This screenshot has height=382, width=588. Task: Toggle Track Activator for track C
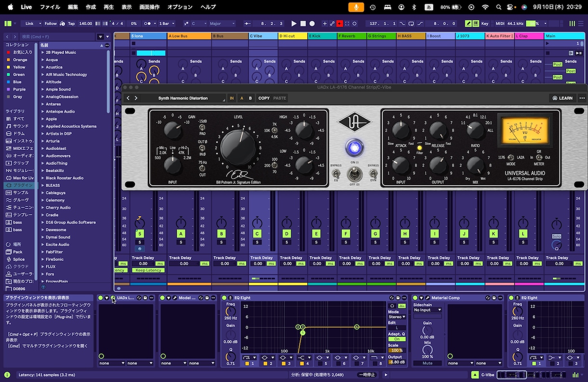pyautogui.click(x=257, y=234)
